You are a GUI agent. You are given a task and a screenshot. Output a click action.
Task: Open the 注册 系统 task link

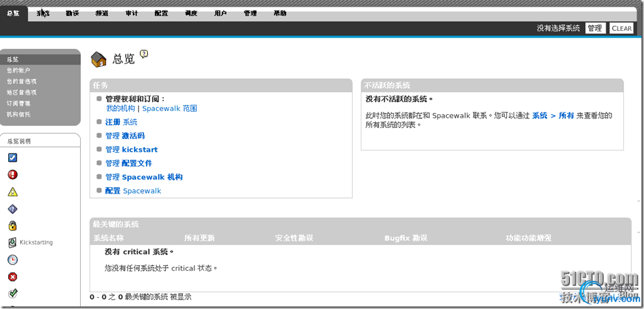(x=121, y=122)
